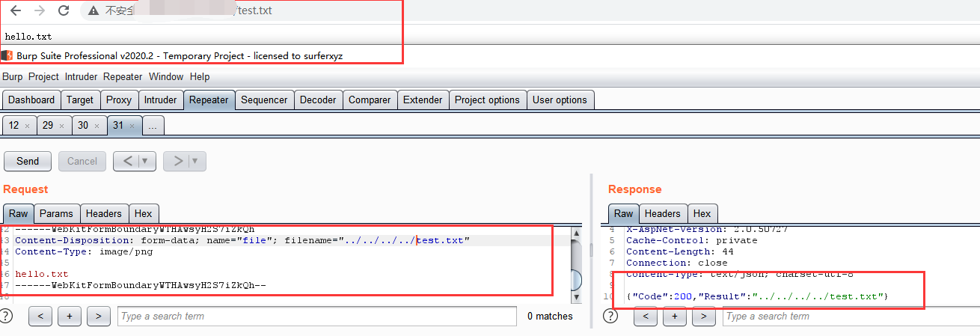The height and width of the screenshot is (336, 980).
Task: Click the request editor vertical scrollbar
Action: (576, 263)
